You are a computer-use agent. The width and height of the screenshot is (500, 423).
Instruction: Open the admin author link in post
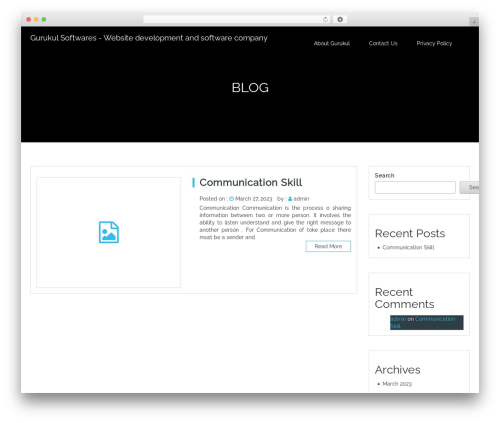(x=301, y=199)
